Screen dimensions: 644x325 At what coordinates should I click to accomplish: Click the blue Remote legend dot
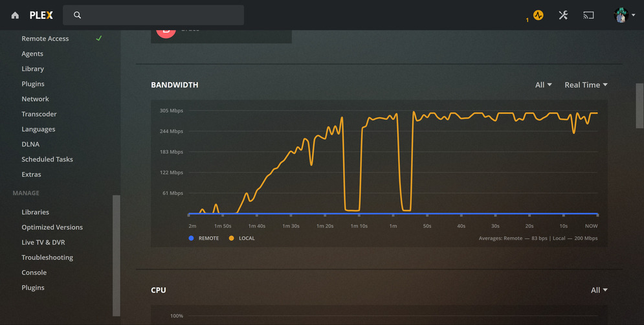tap(191, 238)
